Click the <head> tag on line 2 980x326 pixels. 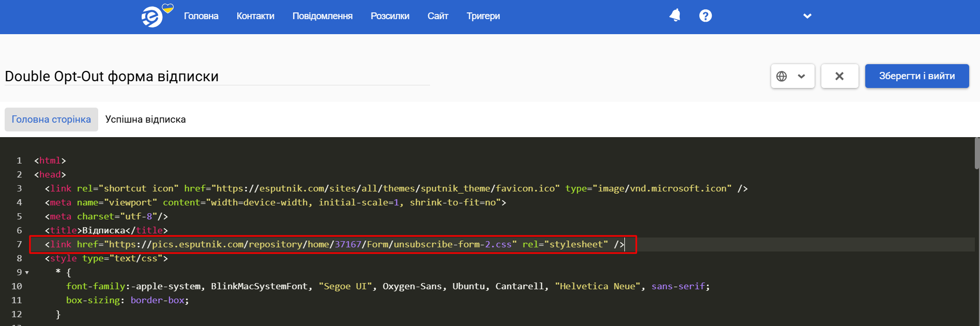pos(50,174)
